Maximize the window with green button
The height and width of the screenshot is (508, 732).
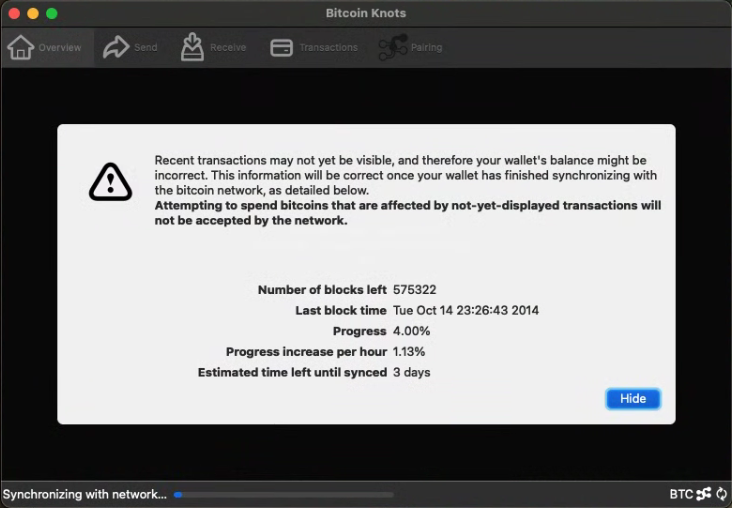tap(52, 14)
